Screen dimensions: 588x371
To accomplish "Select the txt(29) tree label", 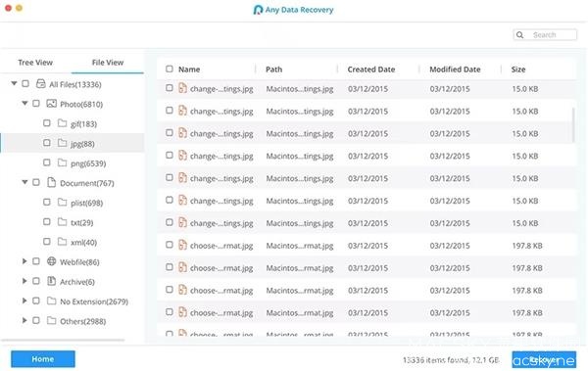I will (x=81, y=222).
